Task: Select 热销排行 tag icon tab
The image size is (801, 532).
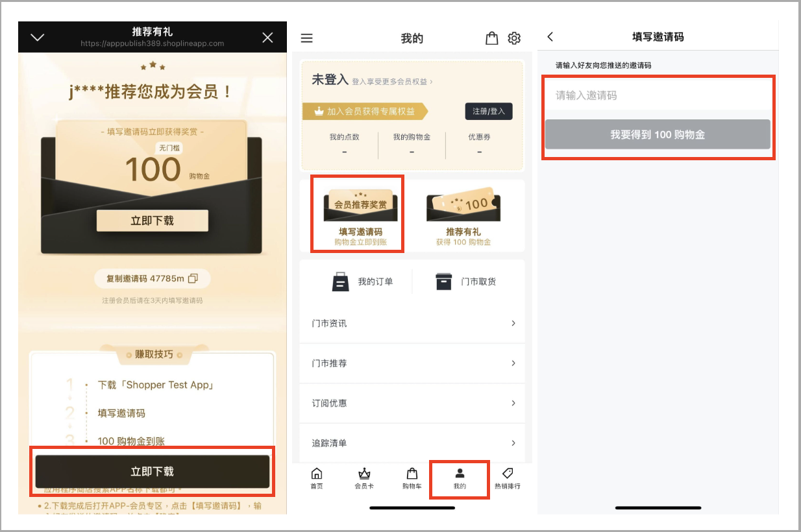Action: 508,478
